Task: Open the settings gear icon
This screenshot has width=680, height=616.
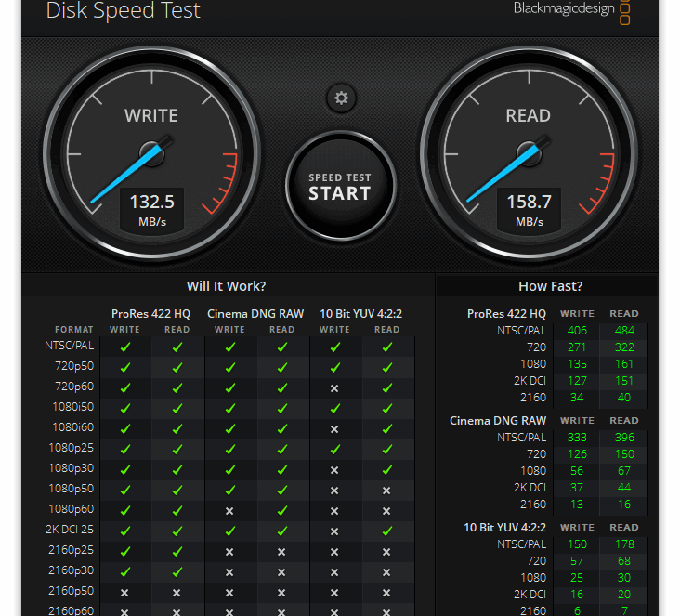Action: [341, 98]
